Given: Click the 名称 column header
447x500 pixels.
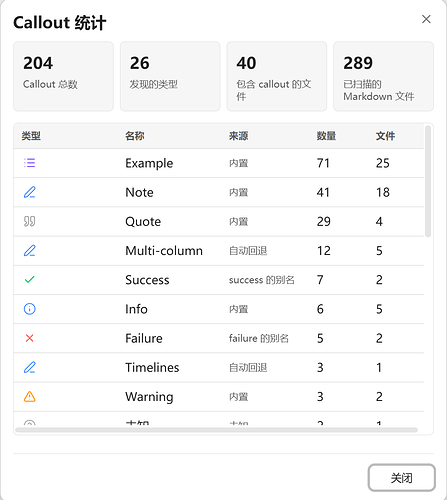Looking at the screenshot, I should pos(135,136).
